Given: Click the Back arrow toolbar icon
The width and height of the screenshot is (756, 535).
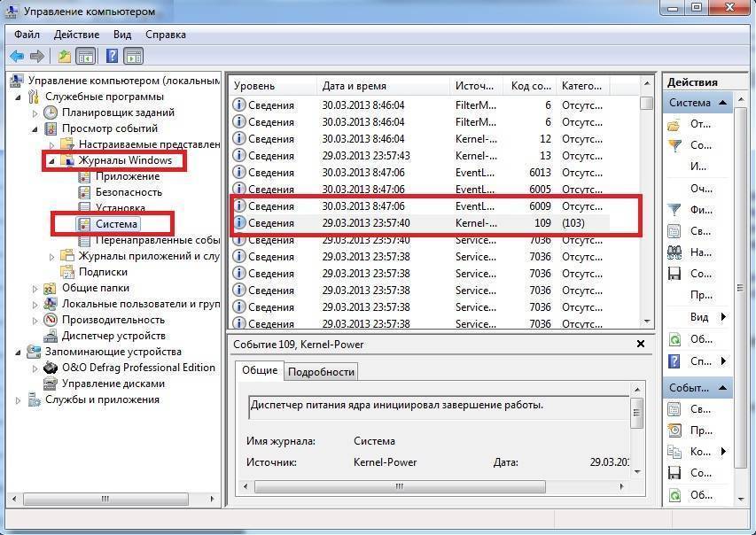Looking at the screenshot, I should tap(17, 57).
